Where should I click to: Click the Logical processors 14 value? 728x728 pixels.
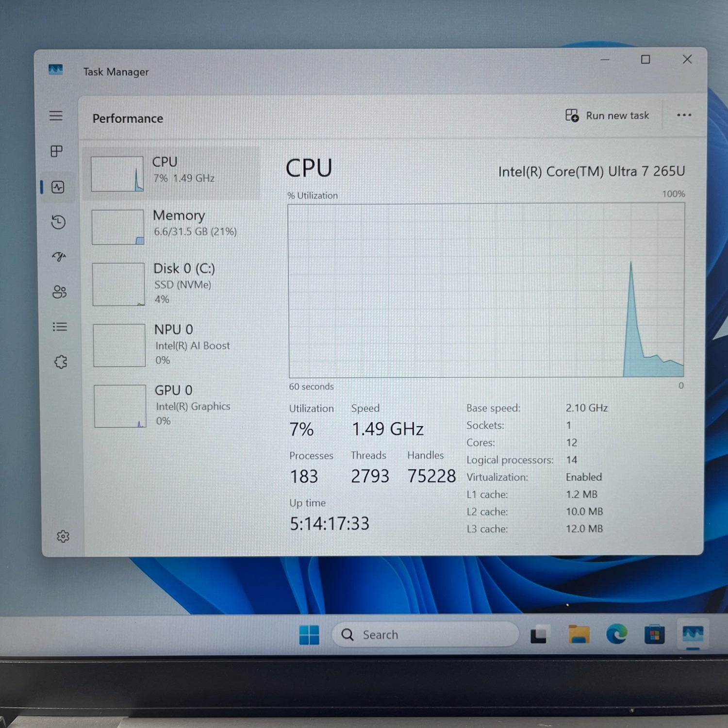pos(571,460)
